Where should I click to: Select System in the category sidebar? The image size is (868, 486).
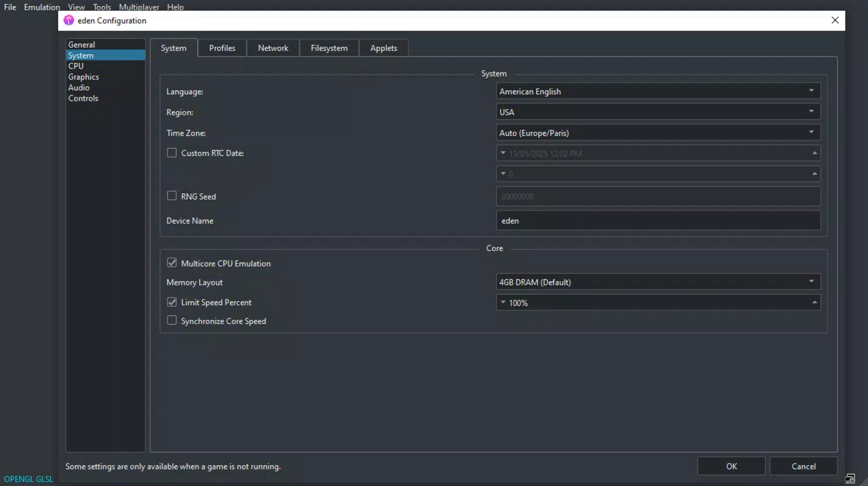[106, 55]
